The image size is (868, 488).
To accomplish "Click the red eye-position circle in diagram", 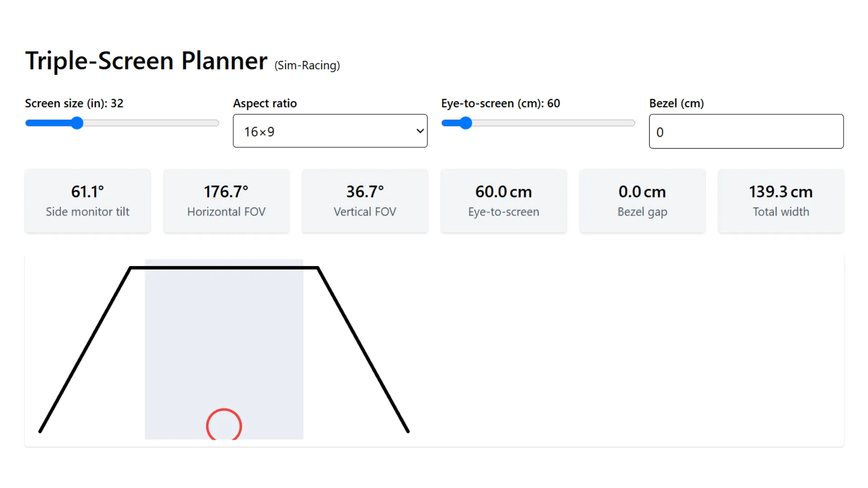I will click(x=224, y=425).
